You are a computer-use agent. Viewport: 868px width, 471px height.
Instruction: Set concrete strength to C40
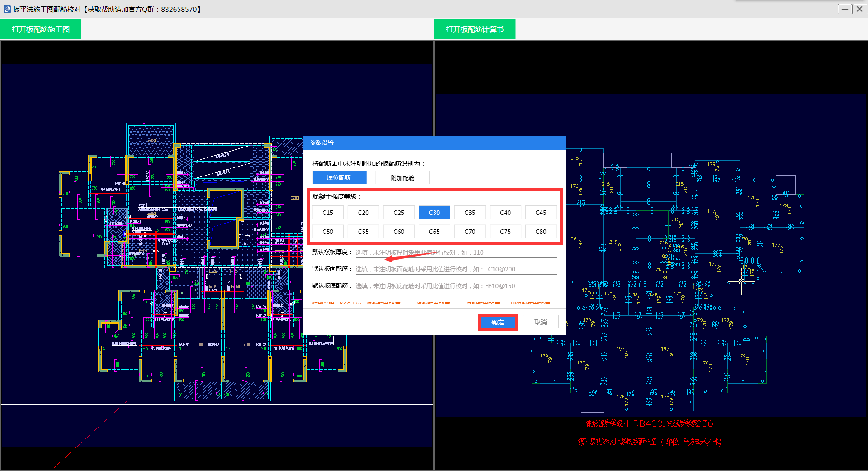point(505,213)
